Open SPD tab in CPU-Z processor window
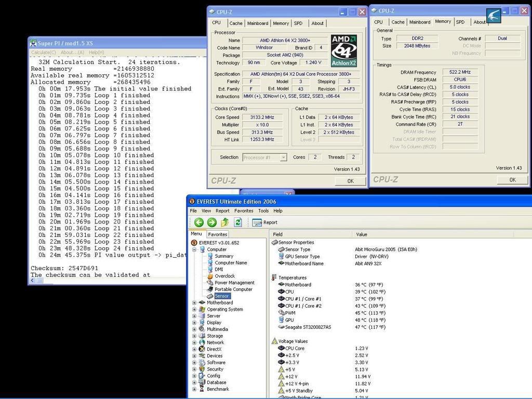The image size is (532, 399). 298,23
